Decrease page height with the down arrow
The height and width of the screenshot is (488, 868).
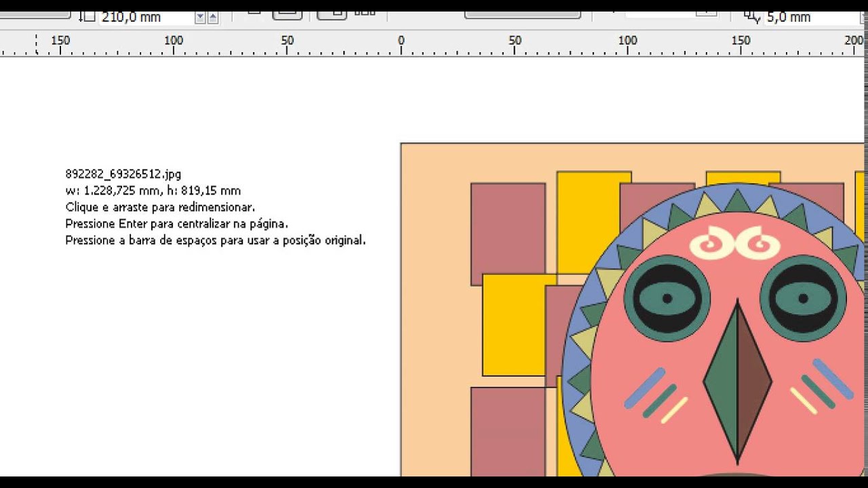[200, 18]
